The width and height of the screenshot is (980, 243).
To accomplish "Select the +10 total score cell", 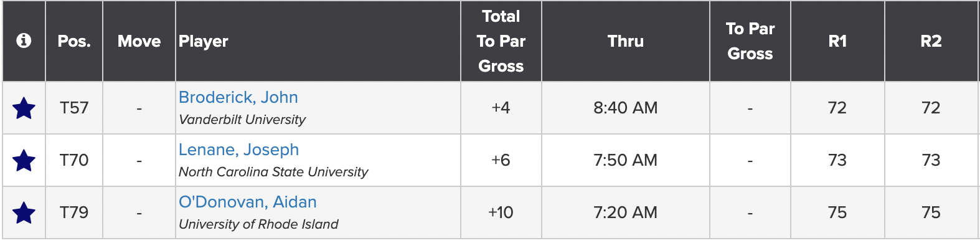I will click(x=501, y=212).
